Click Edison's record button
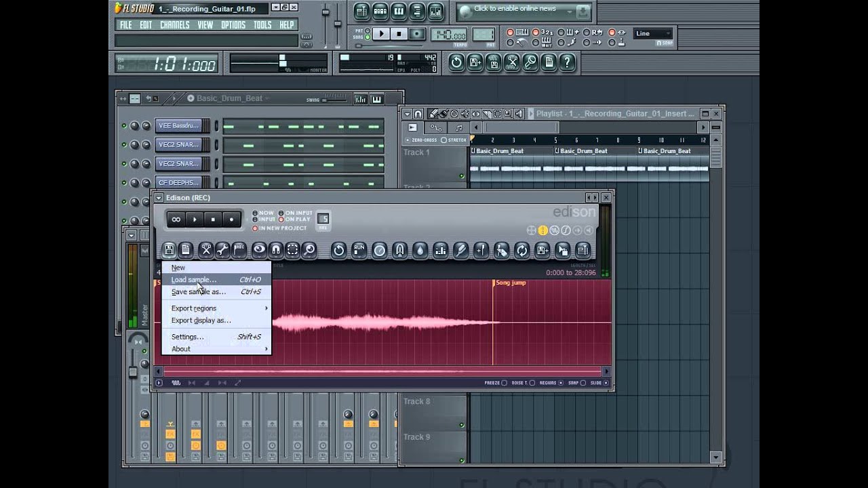This screenshot has width=868, height=488. pos(232,219)
